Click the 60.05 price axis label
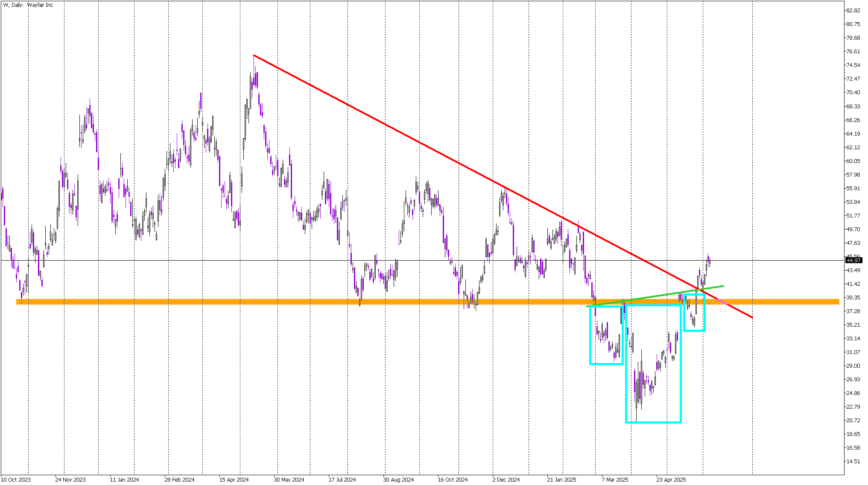 (x=853, y=161)
